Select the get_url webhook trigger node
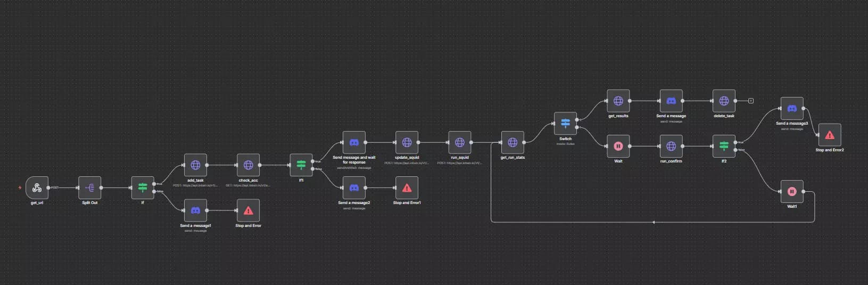The image size is (868, 285). point(37,188)
